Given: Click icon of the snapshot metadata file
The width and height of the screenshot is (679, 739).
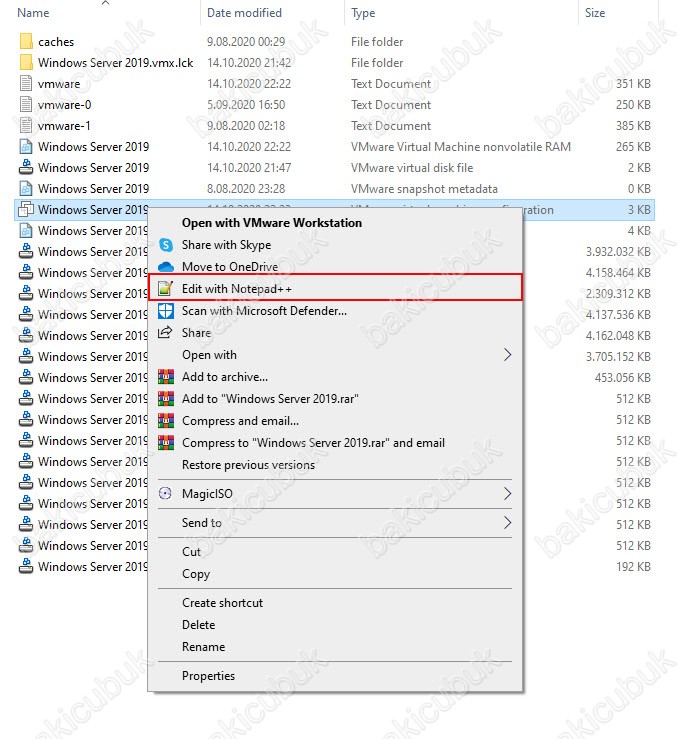Looking at the screenshot, I should click(x=26, y=189).
